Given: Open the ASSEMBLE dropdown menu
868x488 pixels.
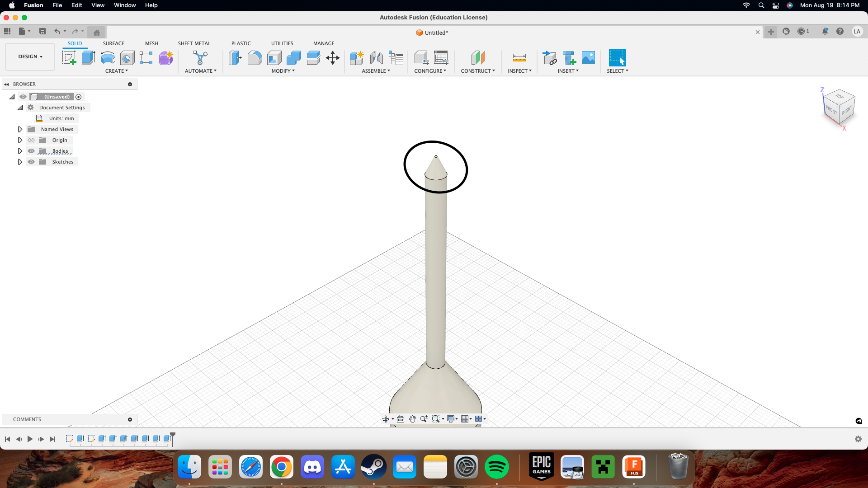Looking at the screenshot, I should [376, 71].
